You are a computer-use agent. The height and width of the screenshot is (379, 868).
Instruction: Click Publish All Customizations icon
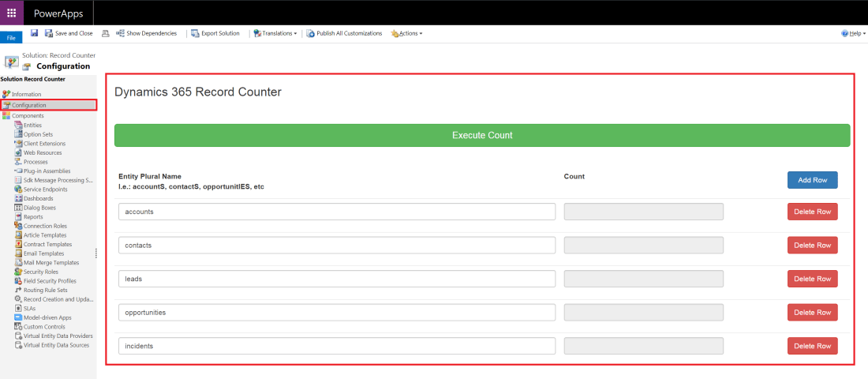click(310, 33)
